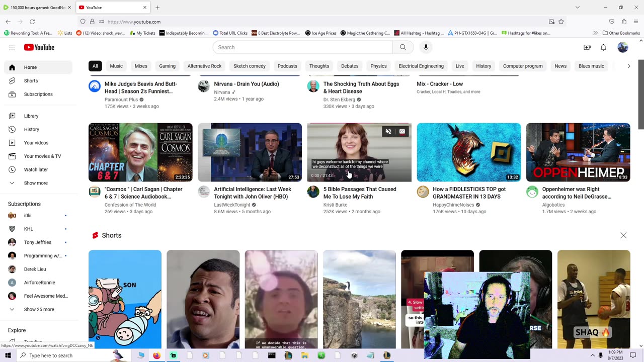Image resolution: width=644 pixels, height=362 pixels.
Task: Open Ice Age Prices bookmark
Action: (320, 33)
